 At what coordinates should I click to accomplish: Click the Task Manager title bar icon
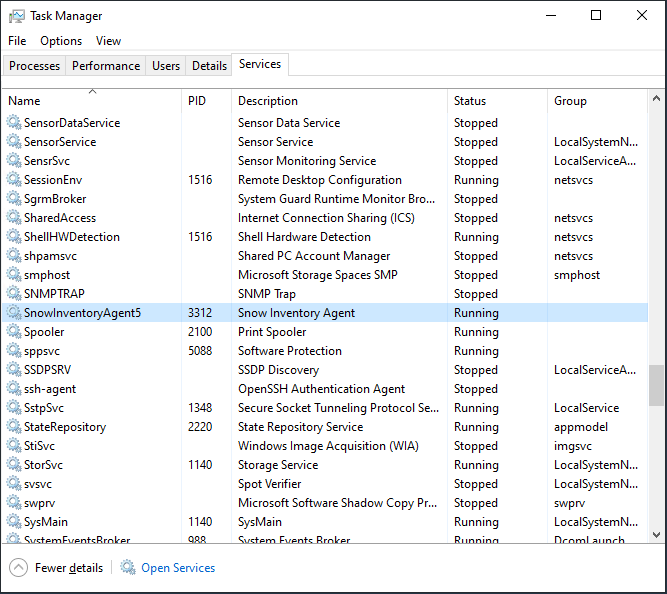[x=17, y=16]
